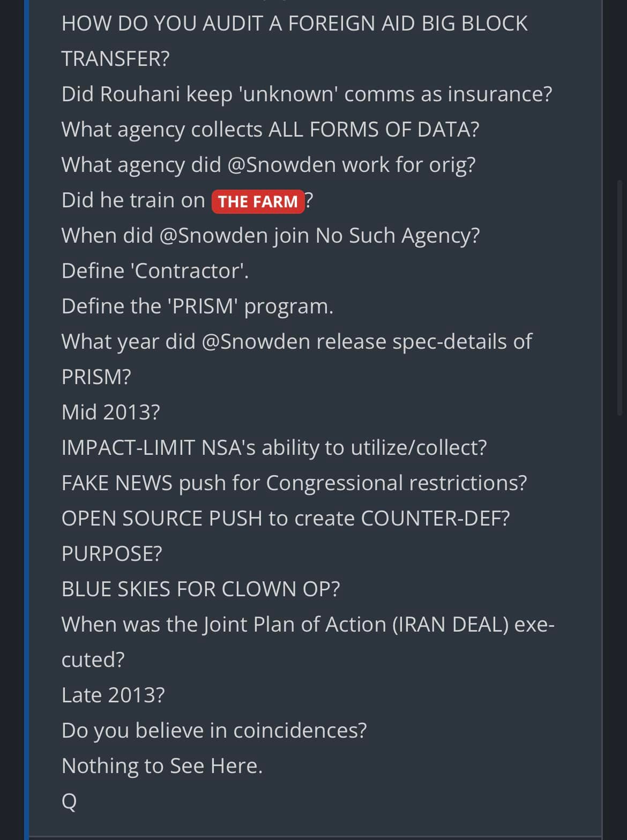Click the line 'BLUE SKIES FOR CLOWN OP?'
This screenshot has height=840, width=627.
[x=201, y=589]
